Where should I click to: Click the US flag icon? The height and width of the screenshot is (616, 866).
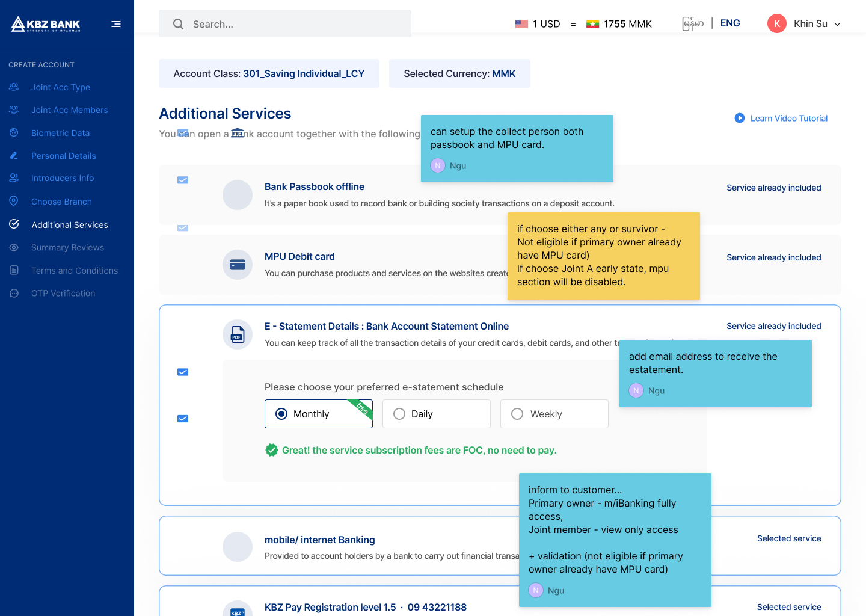click(x=521, y=24)
